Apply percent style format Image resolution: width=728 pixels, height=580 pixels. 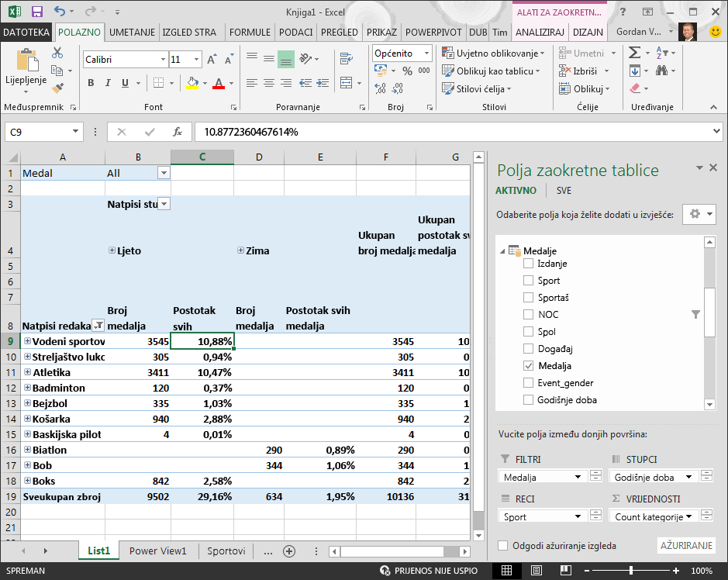[x=407, y=71]
